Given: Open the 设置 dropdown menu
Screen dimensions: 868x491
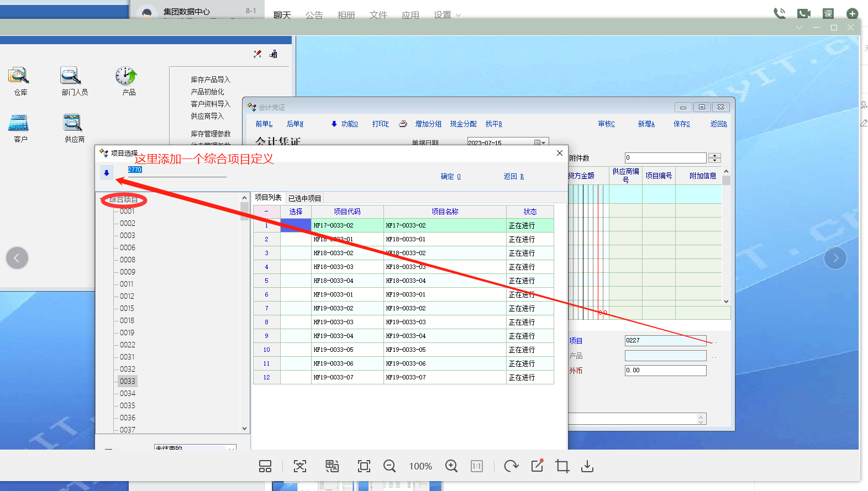Looking at the screenshot, I should (x=447, y=15).
